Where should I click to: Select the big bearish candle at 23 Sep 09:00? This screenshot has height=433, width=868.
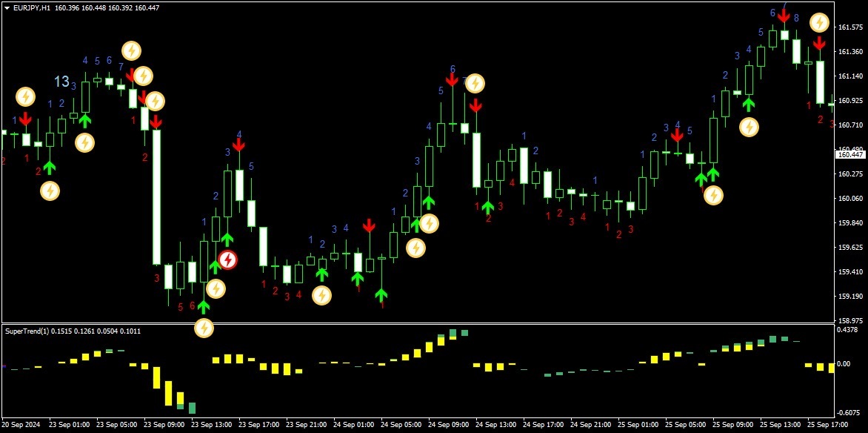coord(157,196)
